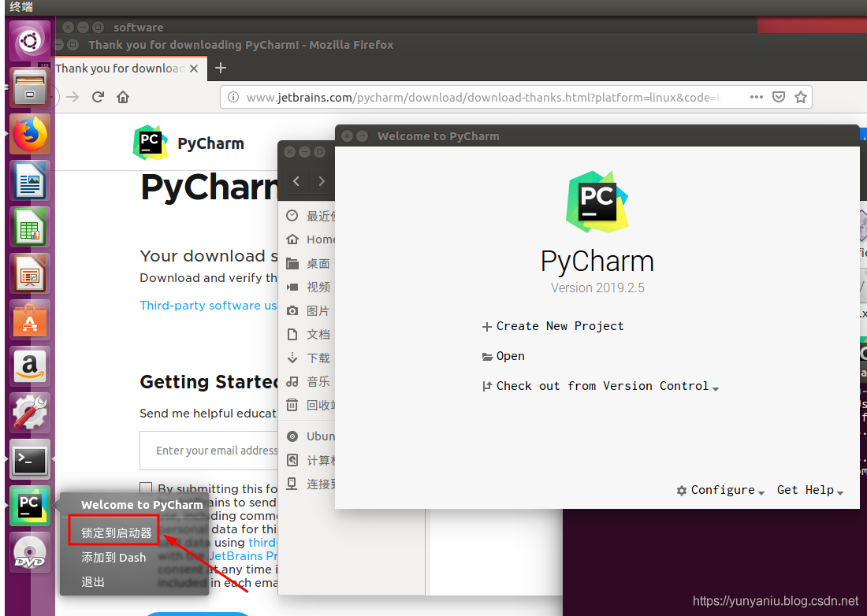Open LibreOffice Impress launcher icon
This screenshot has height=616, width=867.
[x=30, y=273]
